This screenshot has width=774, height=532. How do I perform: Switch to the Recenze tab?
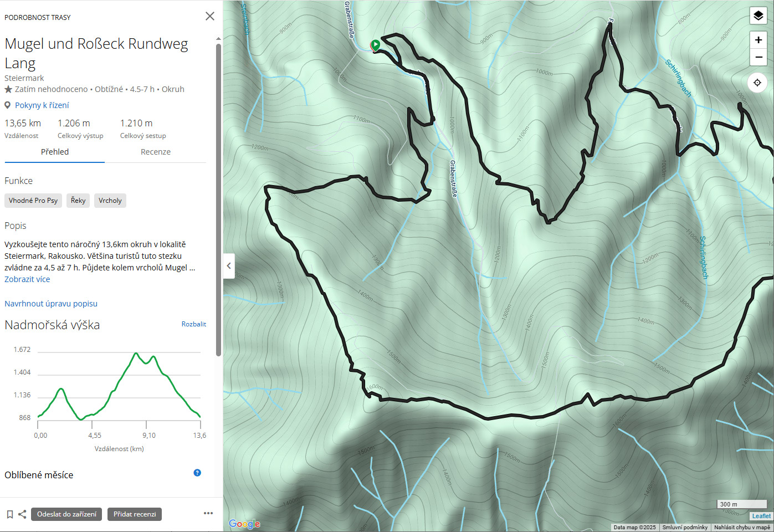156,152
